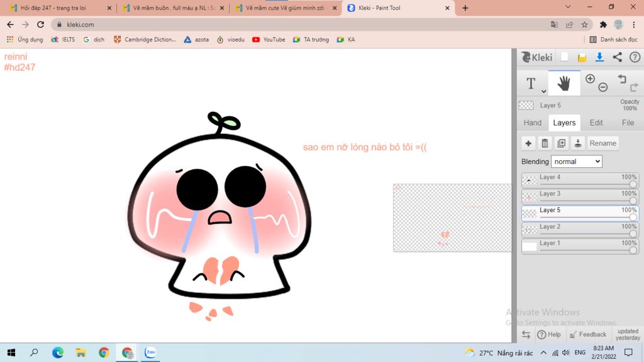Image resolution: width=644 pixels, height=362 pixels.
Task: Bookmark this page with star icon
Action: 584,25
